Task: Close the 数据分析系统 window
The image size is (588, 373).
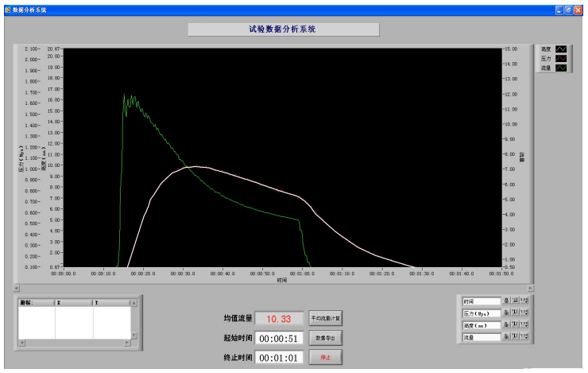Action: tap(578, 10)
